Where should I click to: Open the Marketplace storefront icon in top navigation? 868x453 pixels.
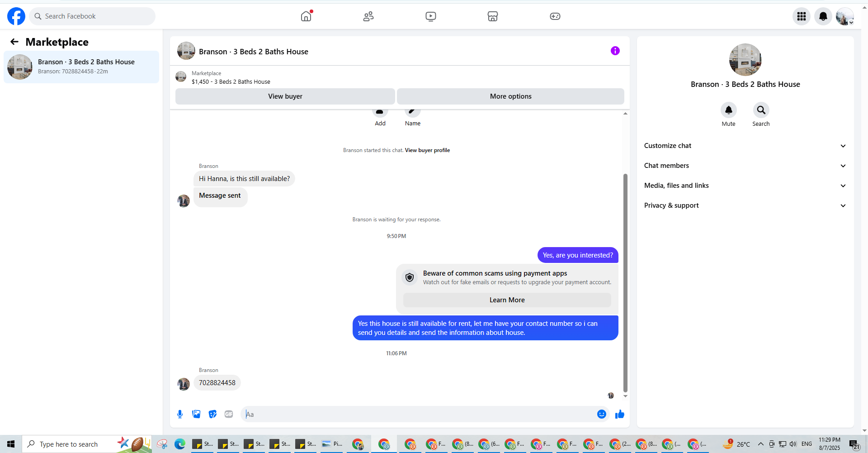493,16
